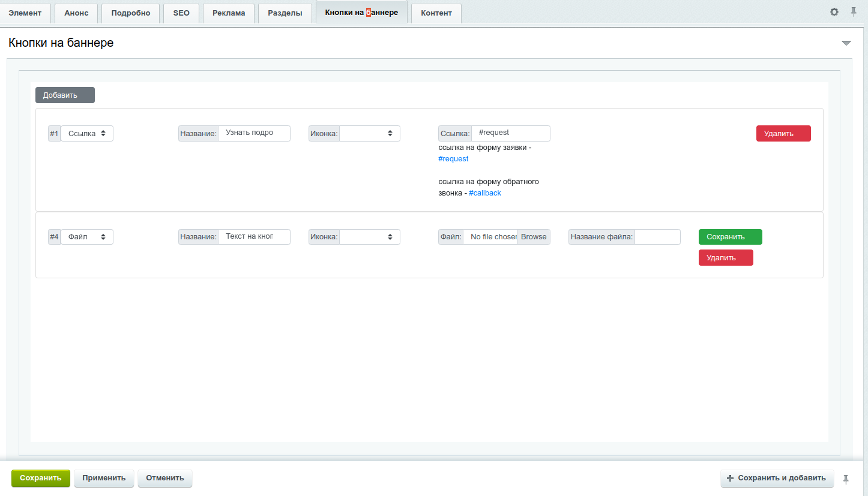Image resolution: width=868 pixels, height=496 pixels.
Task: Open the Файл type dropdown in row #4
Action: (87, 237)
